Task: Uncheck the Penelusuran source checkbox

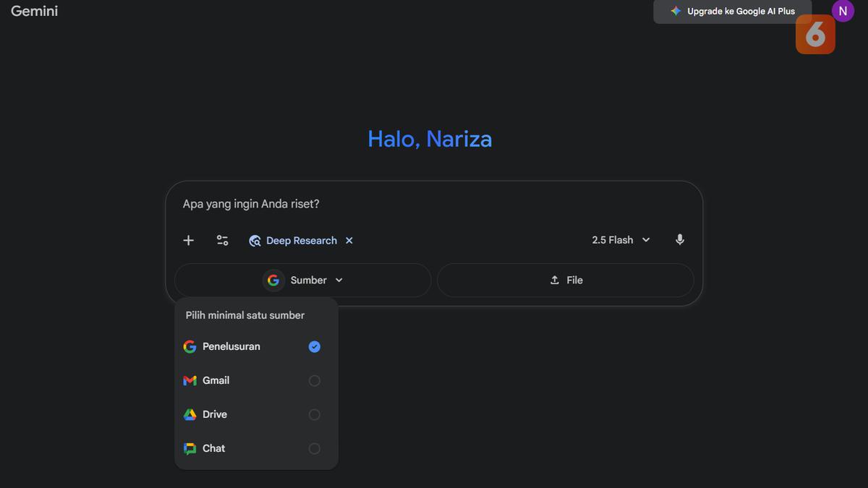Action: [314, 347]
